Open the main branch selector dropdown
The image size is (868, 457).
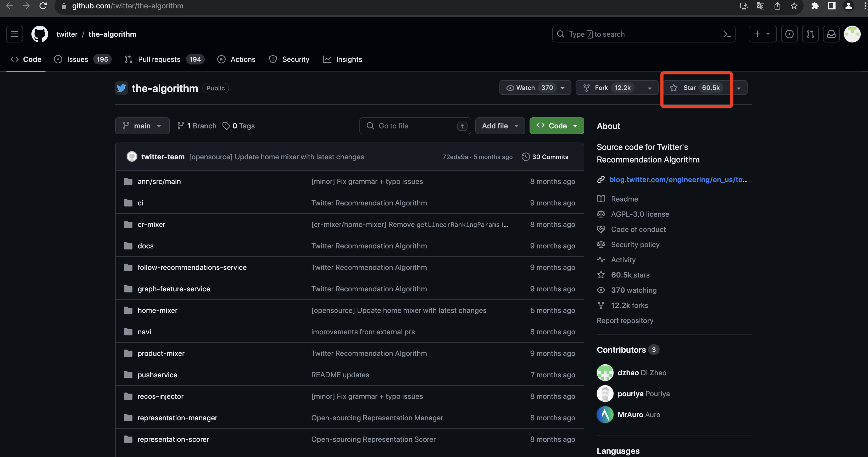142,126
